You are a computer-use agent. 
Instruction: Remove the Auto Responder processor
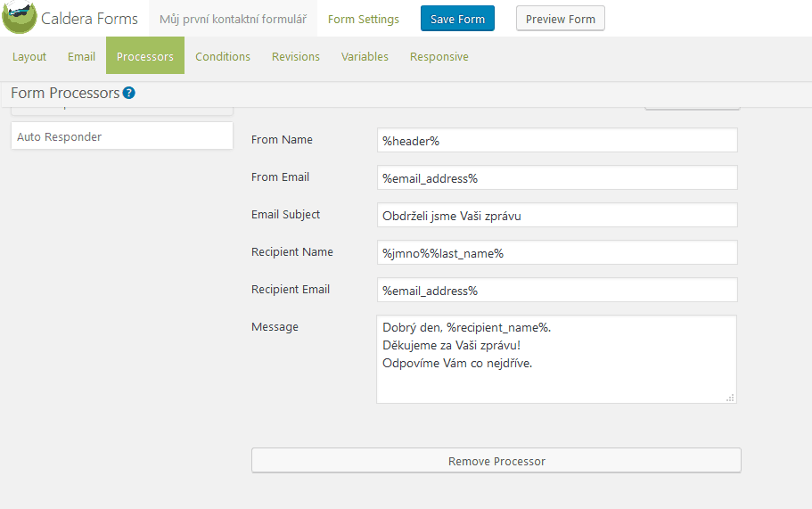click(496, 460)
